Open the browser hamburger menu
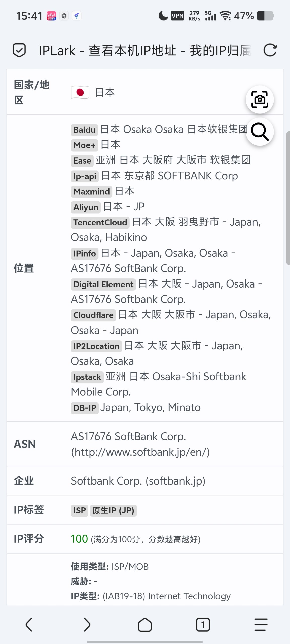The width and height of the screenshot is (290, 644). pos(261,625)
